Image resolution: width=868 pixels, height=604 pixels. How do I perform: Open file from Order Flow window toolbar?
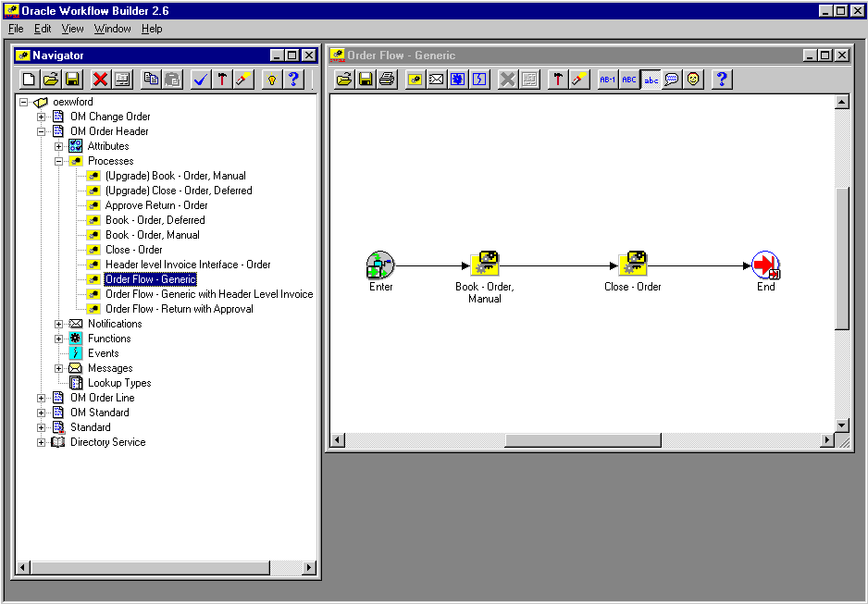pyautogui.click(x=343, y=80)
